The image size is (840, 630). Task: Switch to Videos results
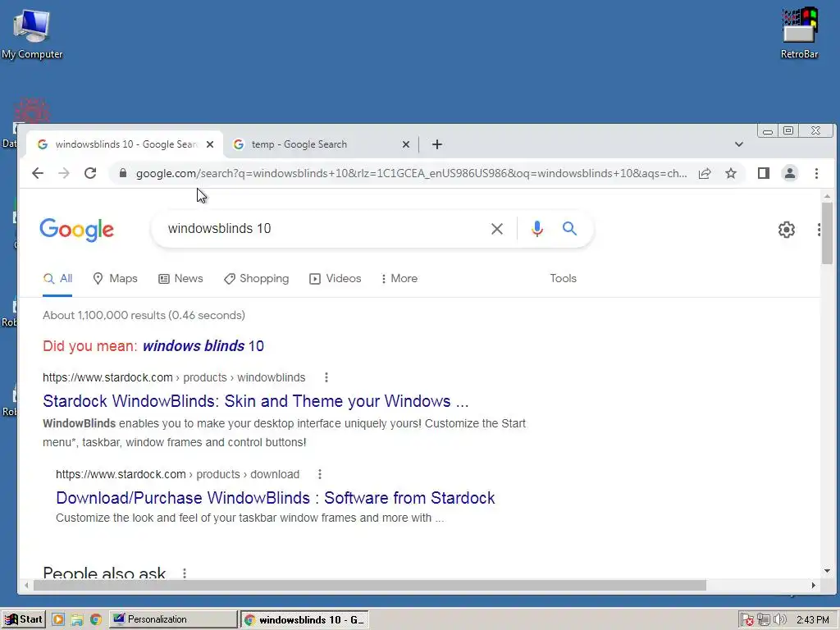click(x=336, y=279)
